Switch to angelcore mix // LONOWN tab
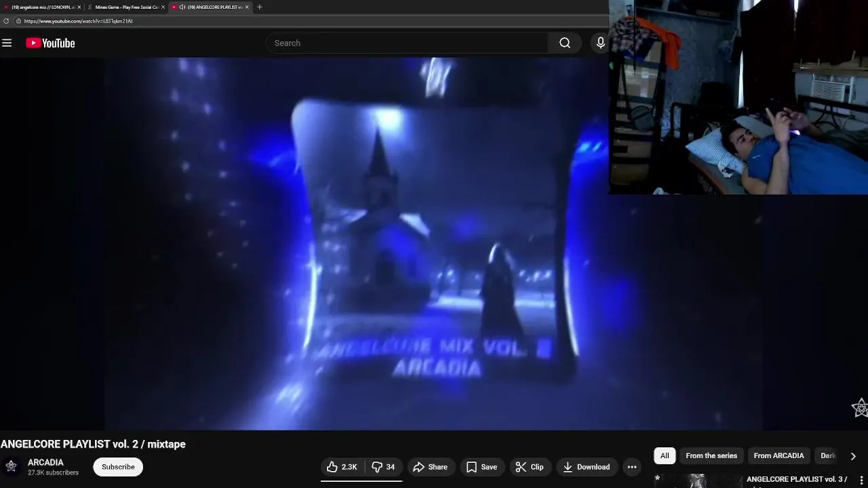 42,7
